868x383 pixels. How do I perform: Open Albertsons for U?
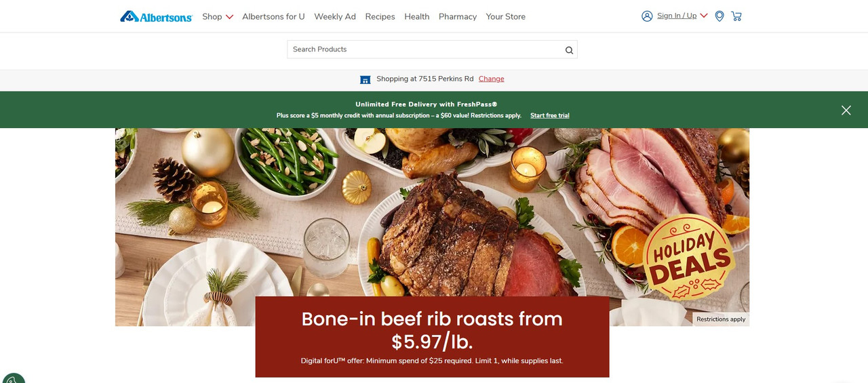(x=273, y=16)
